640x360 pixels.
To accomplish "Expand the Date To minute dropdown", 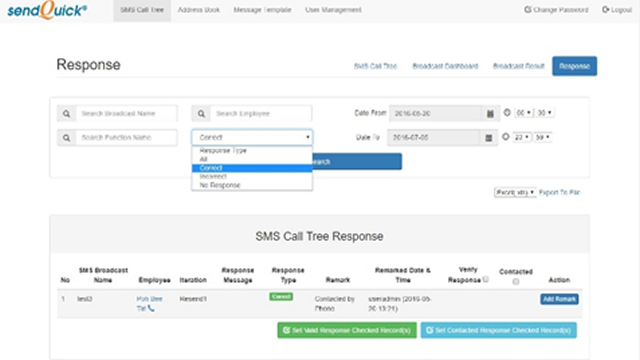I will pyautogui.click(x=543, y=137).
